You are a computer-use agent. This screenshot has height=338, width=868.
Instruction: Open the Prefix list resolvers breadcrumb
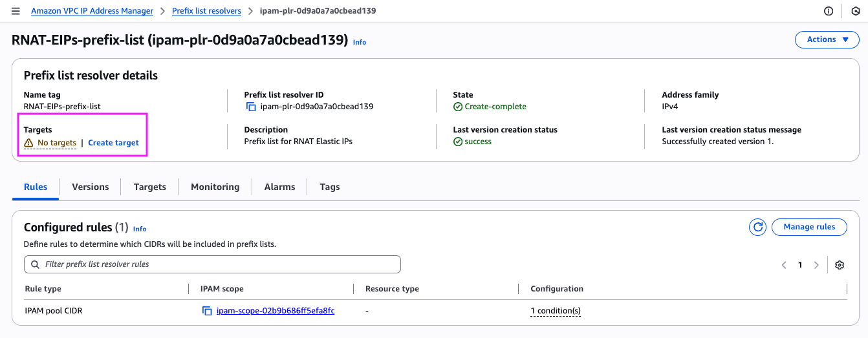tap(206, 11)
